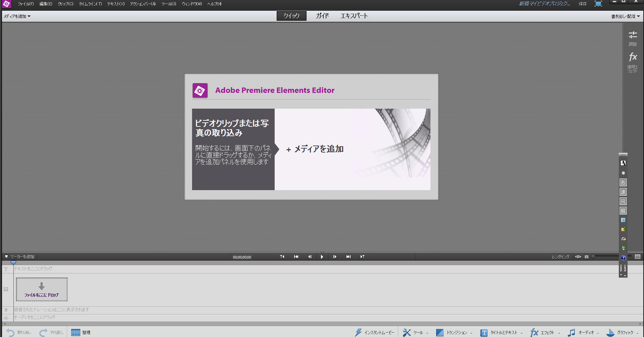Click the Adobe Premiere Elements Editor card logo
The image size is (644, 337).
coord(200,91)
